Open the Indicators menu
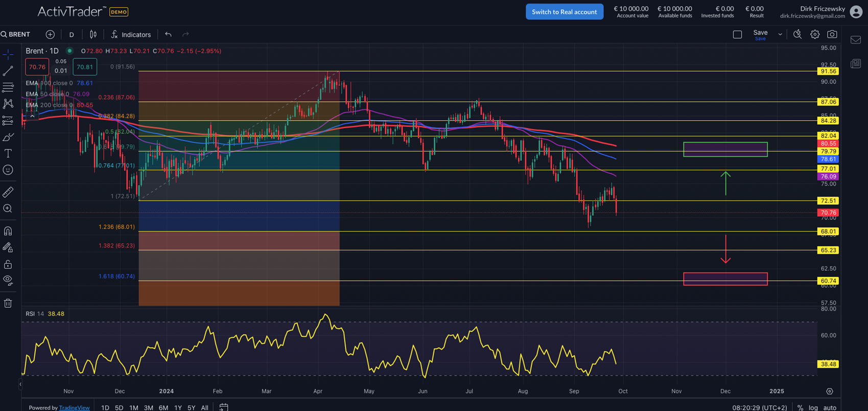This screenshot has width=868, height=411. point(131,34)
